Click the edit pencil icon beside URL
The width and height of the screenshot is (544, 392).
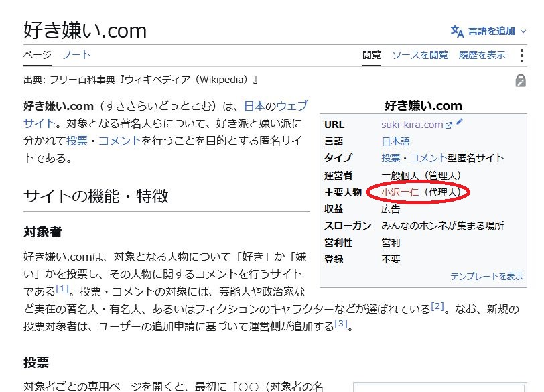click(460, 121)
